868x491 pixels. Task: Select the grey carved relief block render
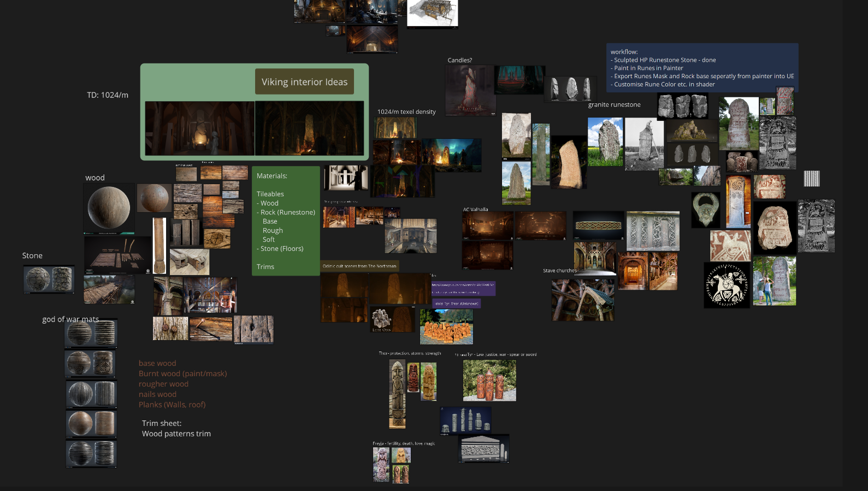coord(484,448)
